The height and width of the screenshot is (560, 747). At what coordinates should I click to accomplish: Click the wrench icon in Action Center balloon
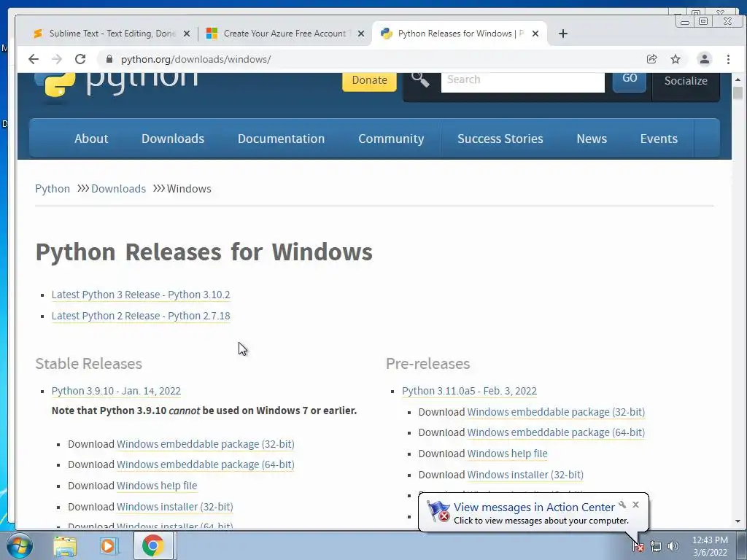click(x=622, y=505)
